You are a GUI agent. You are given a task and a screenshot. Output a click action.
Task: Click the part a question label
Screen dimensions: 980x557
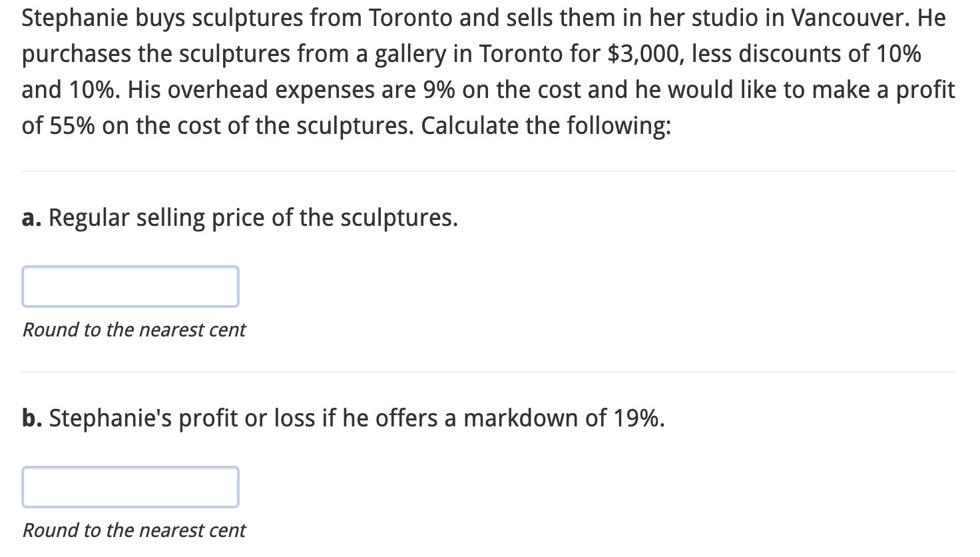[x=240, y=217]
